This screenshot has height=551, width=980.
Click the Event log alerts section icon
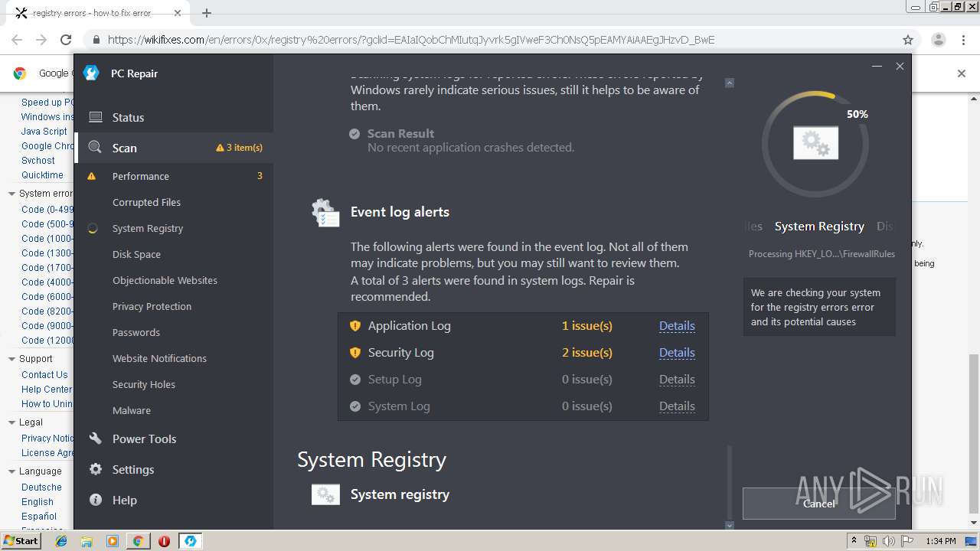(325, 213)
